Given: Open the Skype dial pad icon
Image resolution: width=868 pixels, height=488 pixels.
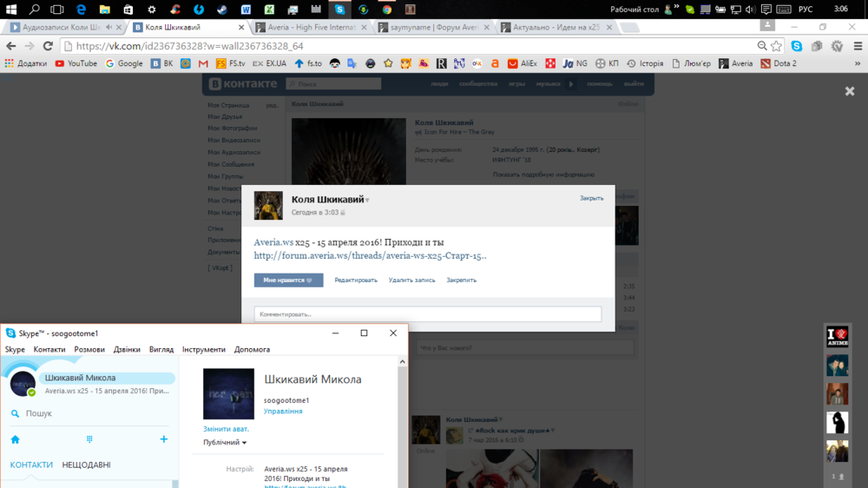Looking at the screenshot, I should [x=89, y=439].
